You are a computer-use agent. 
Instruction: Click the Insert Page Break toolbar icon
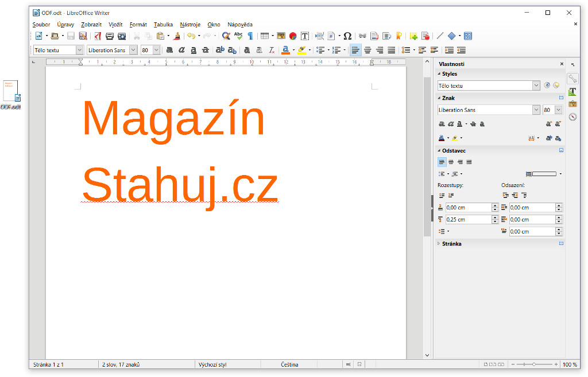(319, 36)
